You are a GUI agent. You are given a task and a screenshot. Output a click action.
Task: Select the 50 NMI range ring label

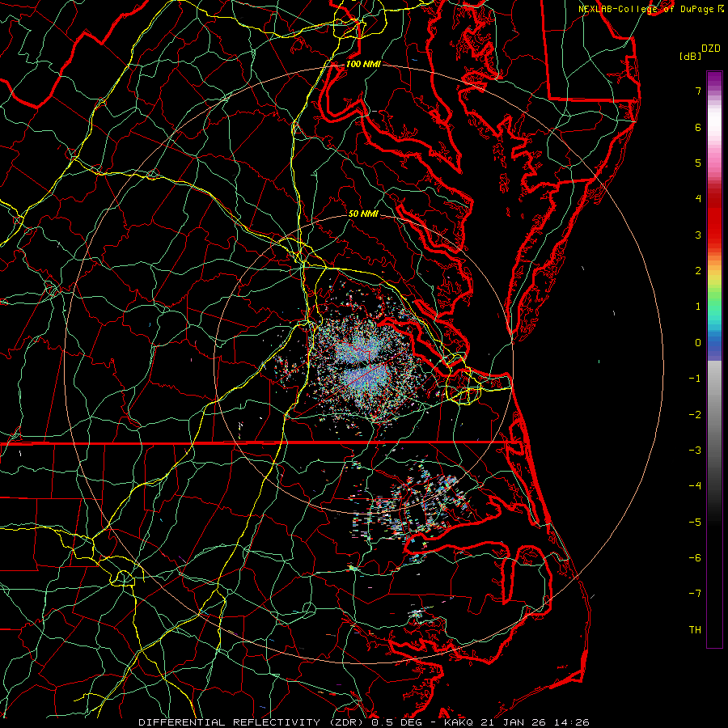363,214
